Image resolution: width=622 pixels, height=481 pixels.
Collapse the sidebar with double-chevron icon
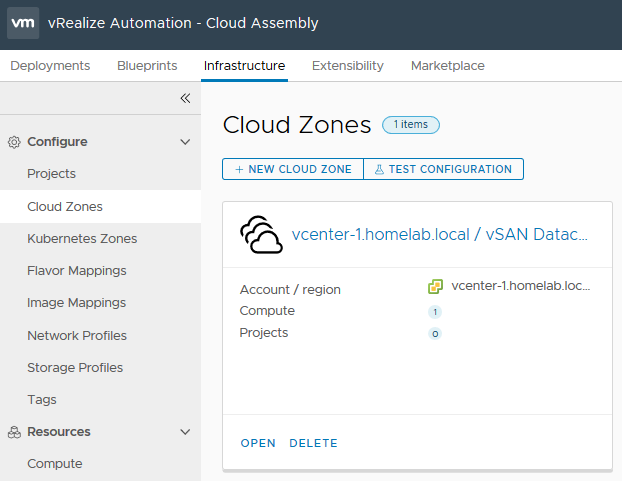pos(185,98)
